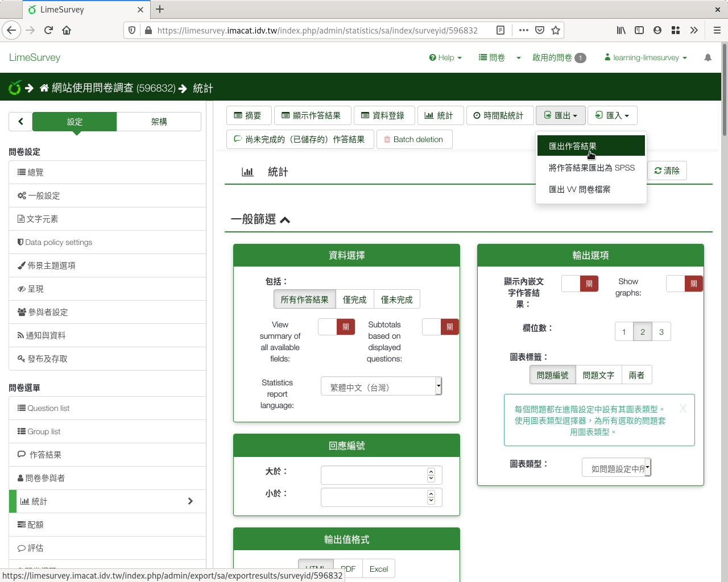Toggle the Show graphs switch
Screen dimensions: 728x582
coord(684,284)
